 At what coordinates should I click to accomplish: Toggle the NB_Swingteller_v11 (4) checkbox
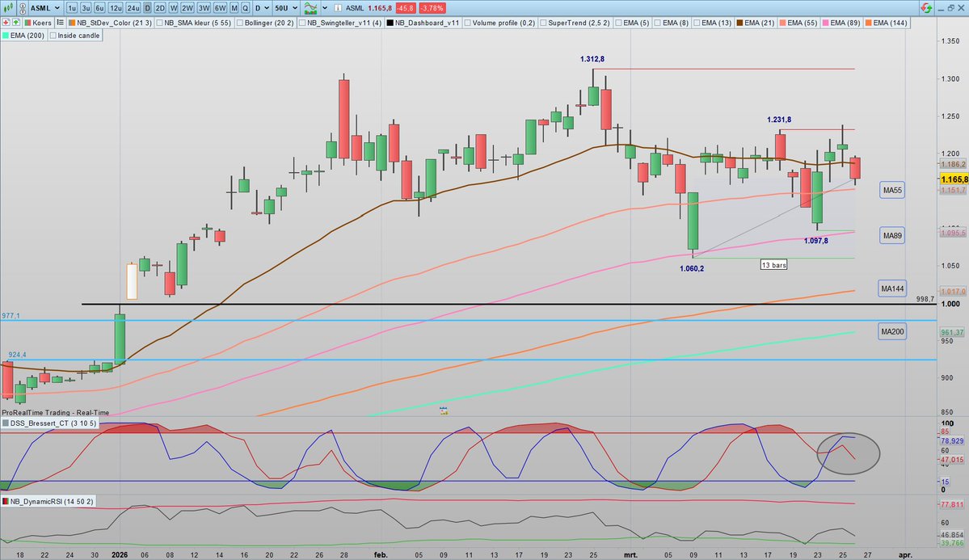[x=302, y=23]
